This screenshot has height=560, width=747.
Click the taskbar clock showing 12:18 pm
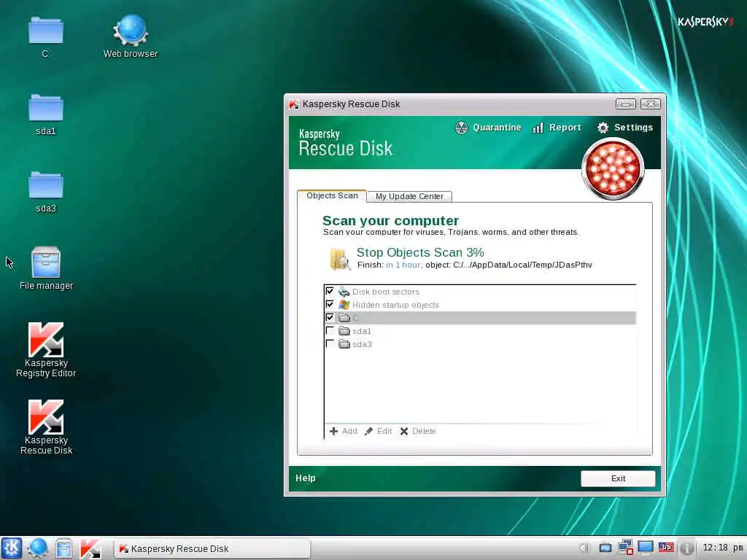[x=723, y=548]
